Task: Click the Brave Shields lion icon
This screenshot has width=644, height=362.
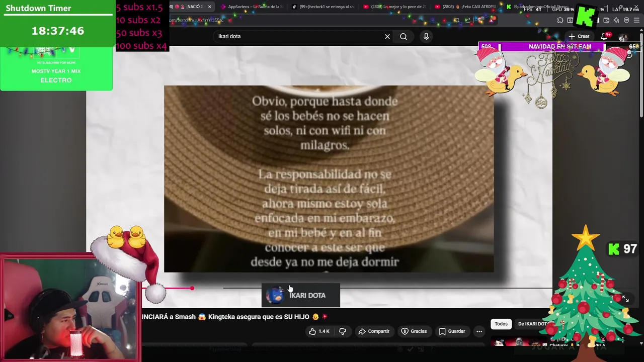Action: (x=479, y=20)
